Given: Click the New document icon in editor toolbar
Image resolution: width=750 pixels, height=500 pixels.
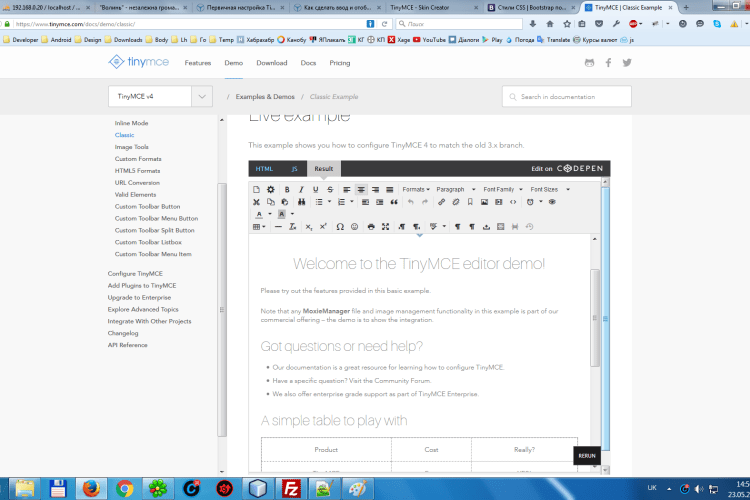Looking at the screenshot, I should click(256, 189).
